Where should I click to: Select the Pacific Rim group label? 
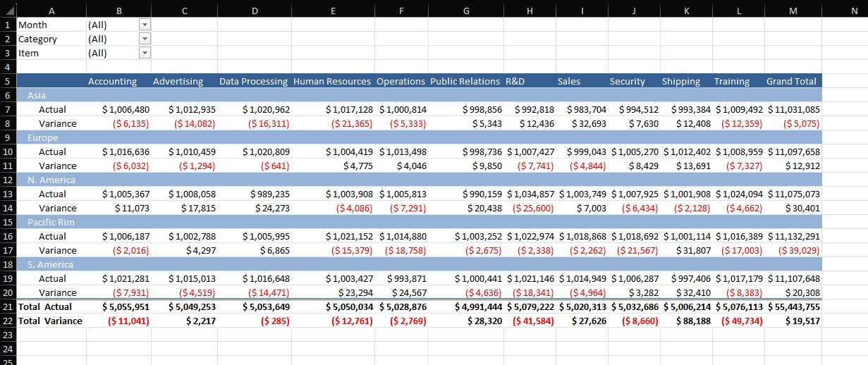tap(47, 222)
